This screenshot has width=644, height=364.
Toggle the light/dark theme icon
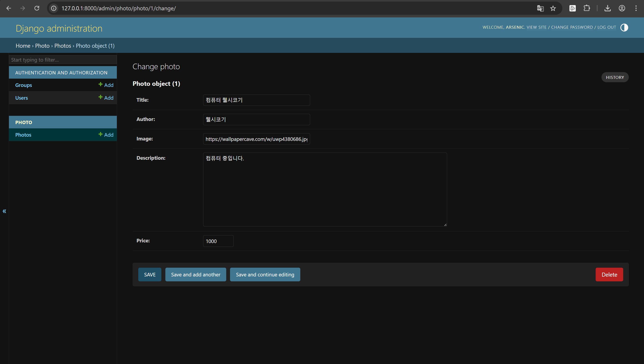pos(624,27)
